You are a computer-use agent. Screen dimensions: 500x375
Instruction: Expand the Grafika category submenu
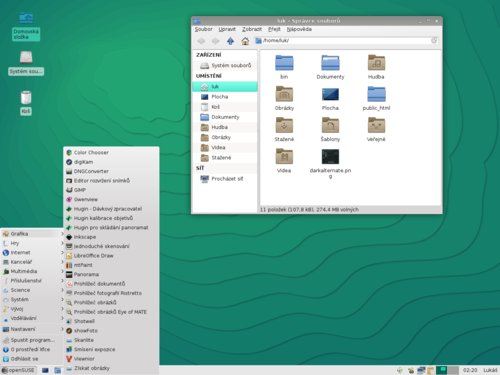(32, 234)
